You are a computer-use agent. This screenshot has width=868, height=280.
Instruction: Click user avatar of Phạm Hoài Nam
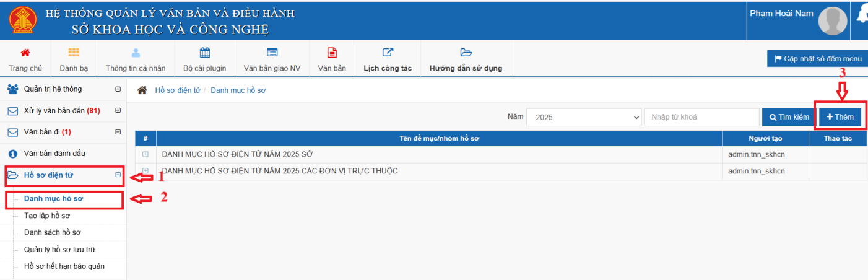(833, 21)
